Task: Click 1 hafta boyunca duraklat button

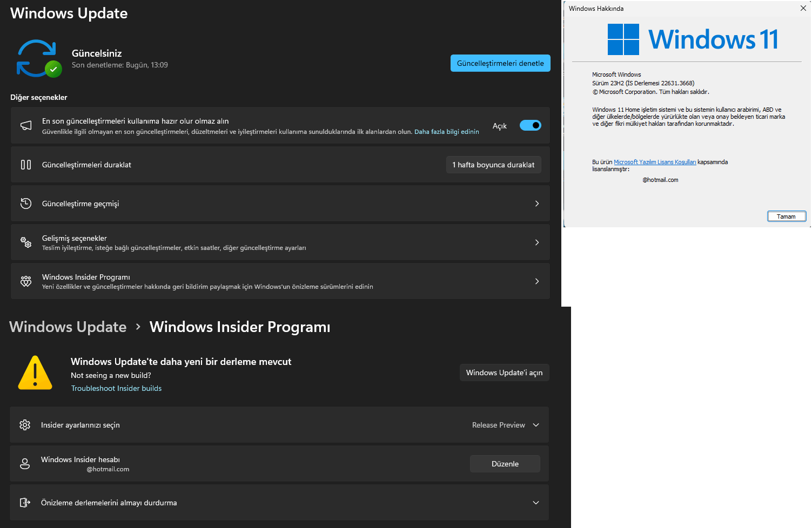Action: 493,165
